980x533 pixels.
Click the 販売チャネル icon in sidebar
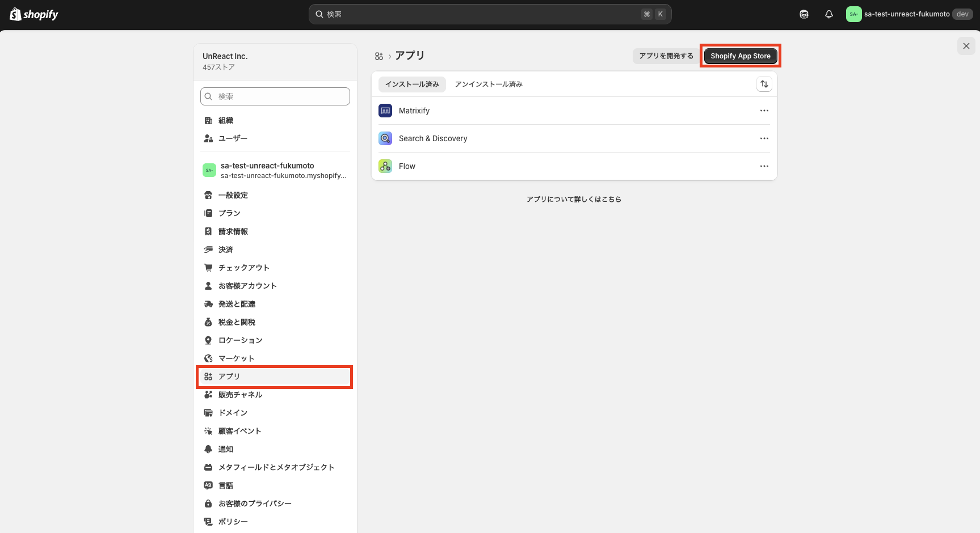click(208, 395)
